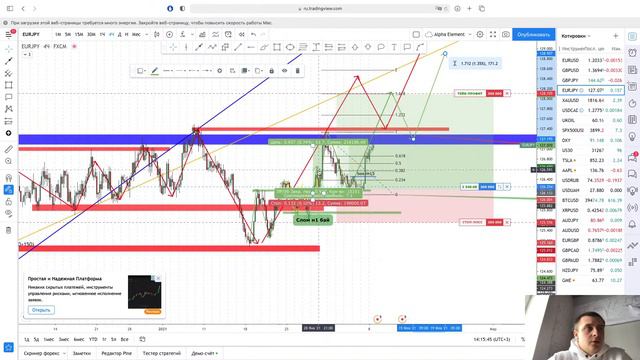640x360 pixels.
Task: Hide the selected drawing with eye icon
Action: 284,71
